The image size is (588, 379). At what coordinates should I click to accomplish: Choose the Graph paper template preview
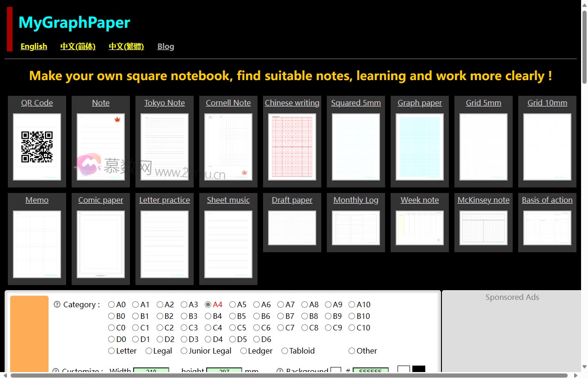(419, 147)
